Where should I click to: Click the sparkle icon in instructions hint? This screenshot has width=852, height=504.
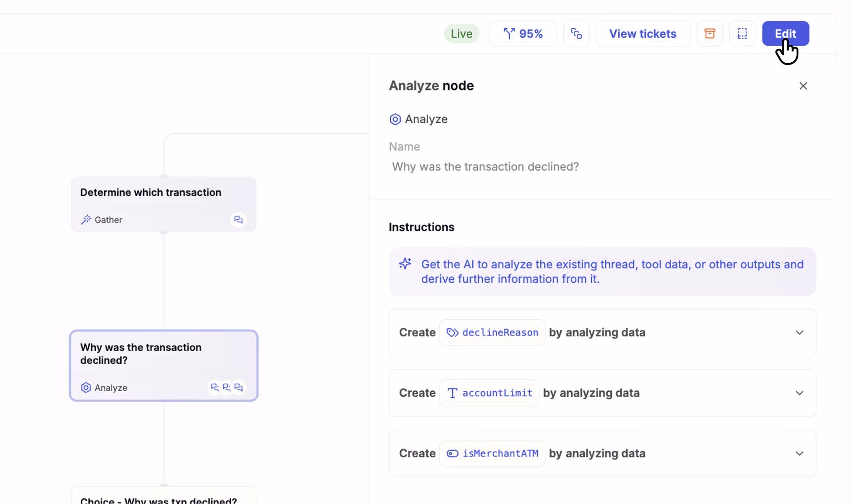[405, 264]
